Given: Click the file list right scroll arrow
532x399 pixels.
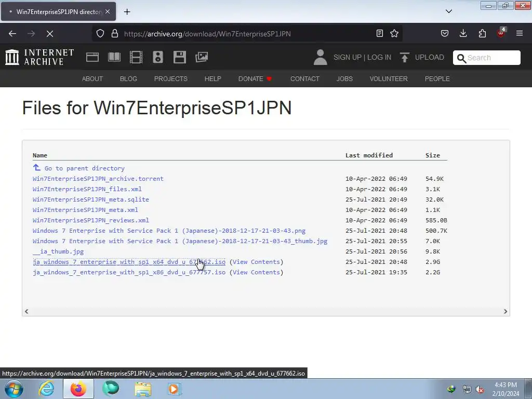Looking at the screenshot, I should 505,312.
